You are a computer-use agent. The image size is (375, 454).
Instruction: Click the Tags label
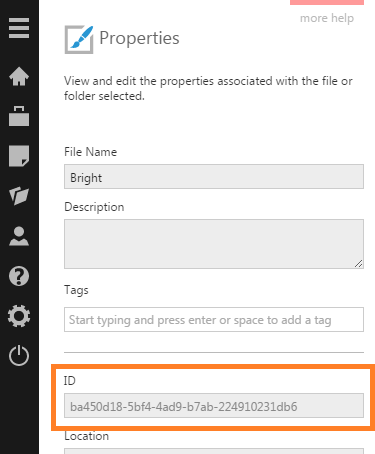(76, 290)
